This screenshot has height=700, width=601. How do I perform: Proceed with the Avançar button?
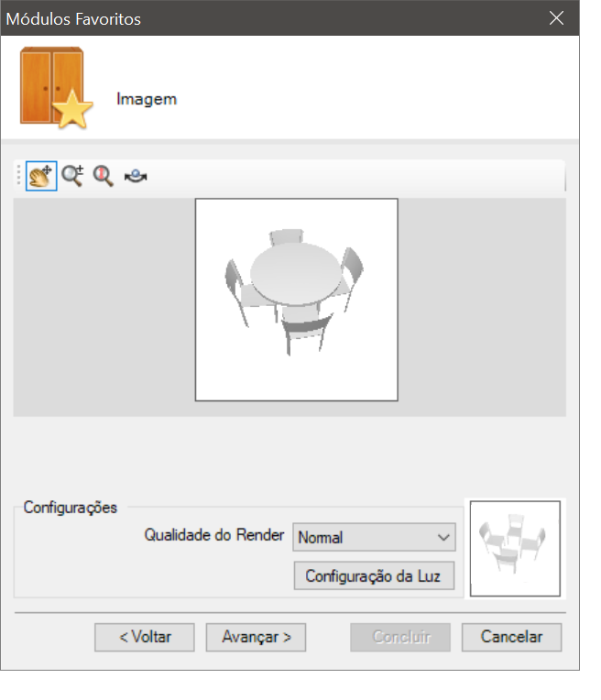(256, 637)
